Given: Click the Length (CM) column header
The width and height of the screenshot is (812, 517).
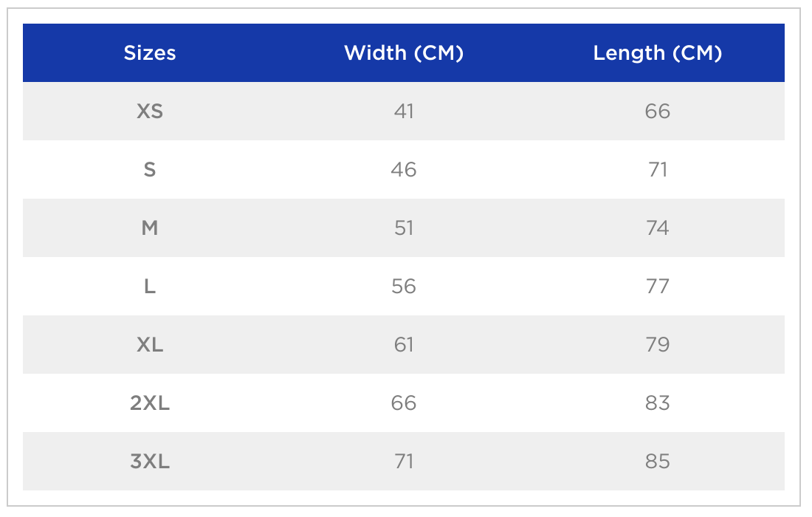Looking at the screenshot, I should coord(657,53).
